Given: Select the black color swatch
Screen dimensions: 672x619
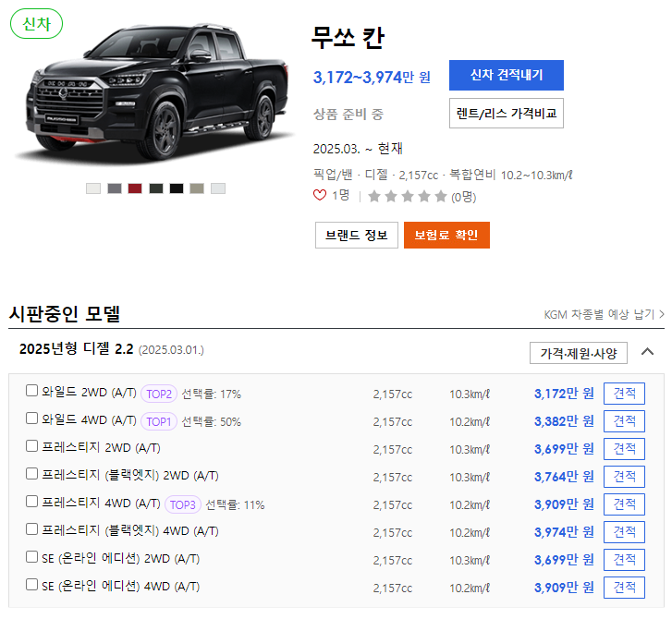Looking at the screenshot, I should [x=177, y=188].
